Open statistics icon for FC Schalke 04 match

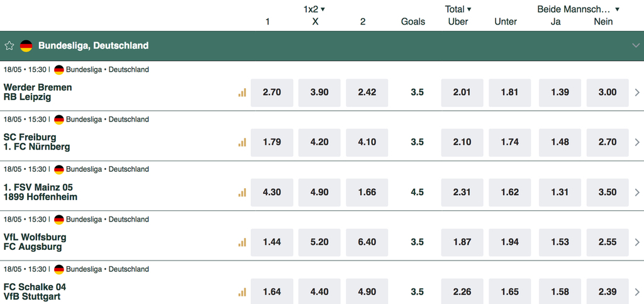point(242,292)
